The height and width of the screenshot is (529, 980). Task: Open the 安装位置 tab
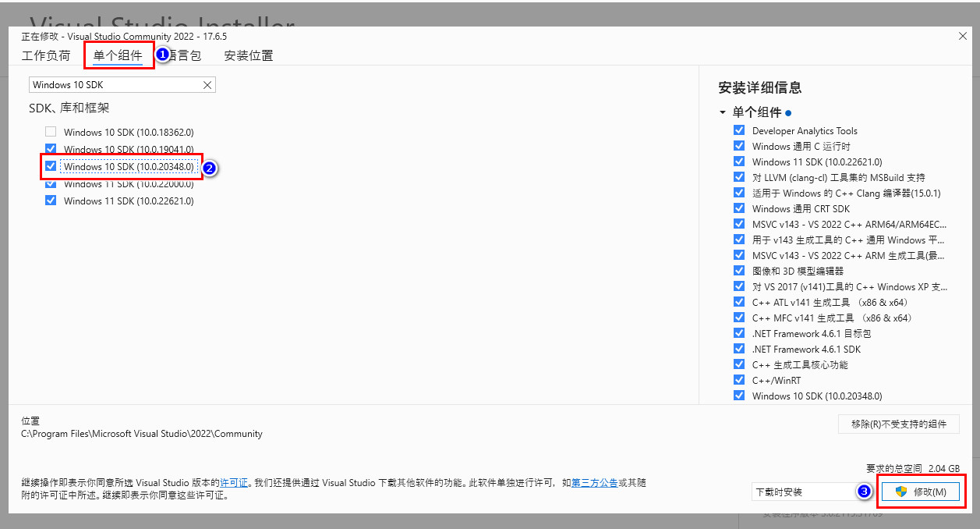pyautogui.click(x=249, y=55)
